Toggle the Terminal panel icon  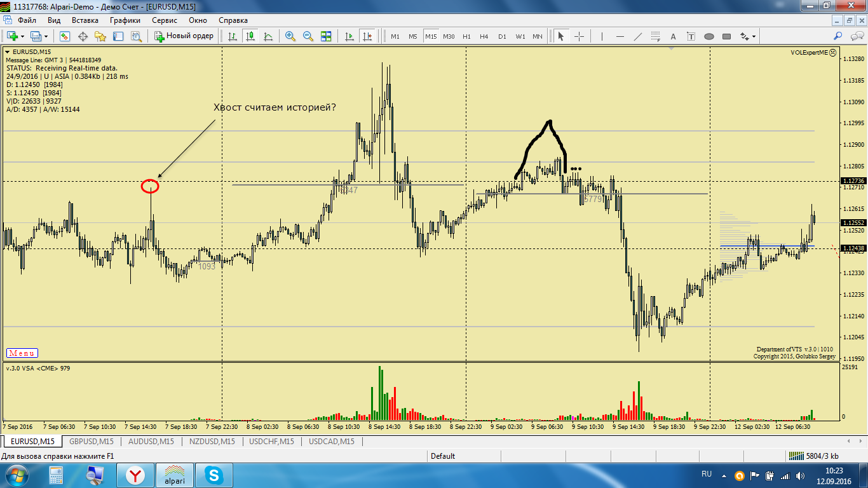pos(118,36)
